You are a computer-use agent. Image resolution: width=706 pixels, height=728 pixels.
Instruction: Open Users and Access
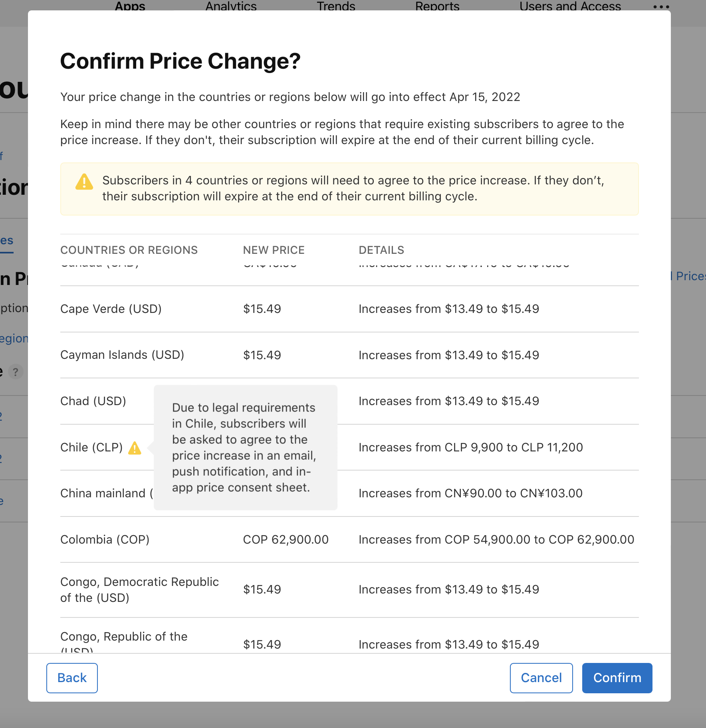[570, 6]
